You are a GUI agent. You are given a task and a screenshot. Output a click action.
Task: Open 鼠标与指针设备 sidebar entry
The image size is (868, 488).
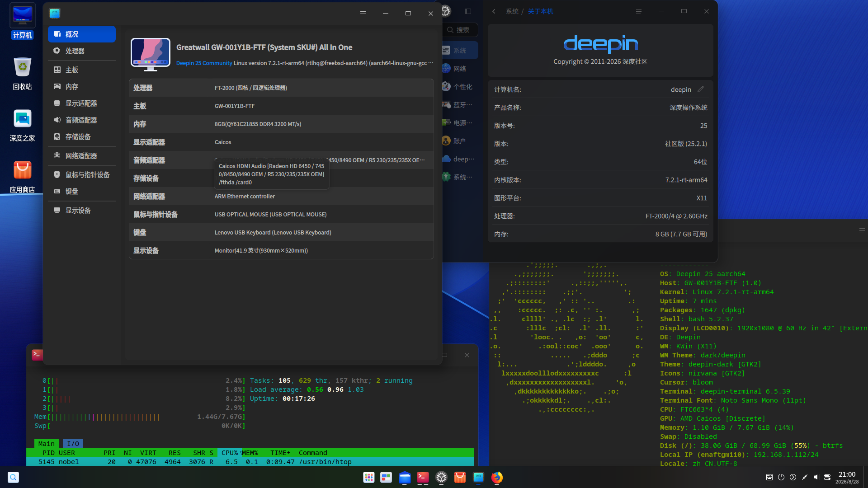point(82,175)
